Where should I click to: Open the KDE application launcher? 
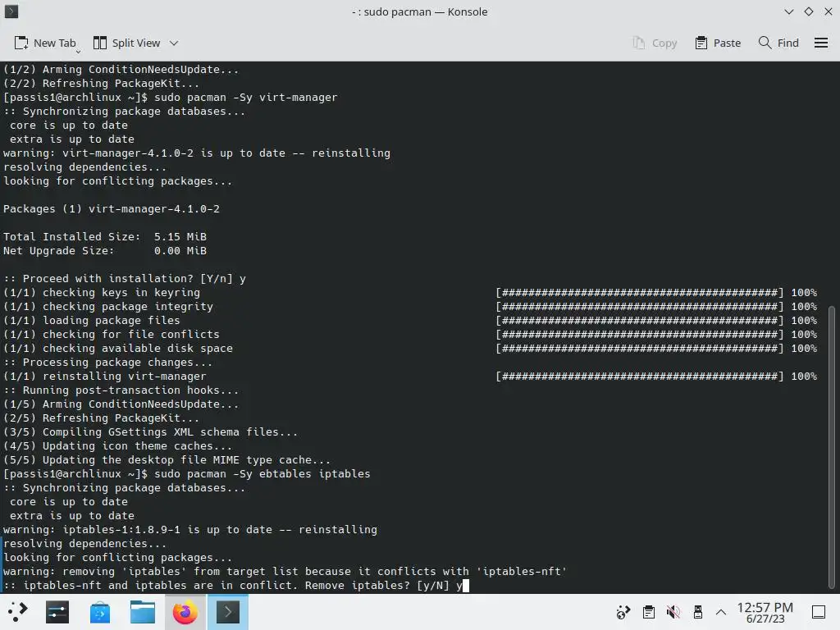(x=16, y=612)
